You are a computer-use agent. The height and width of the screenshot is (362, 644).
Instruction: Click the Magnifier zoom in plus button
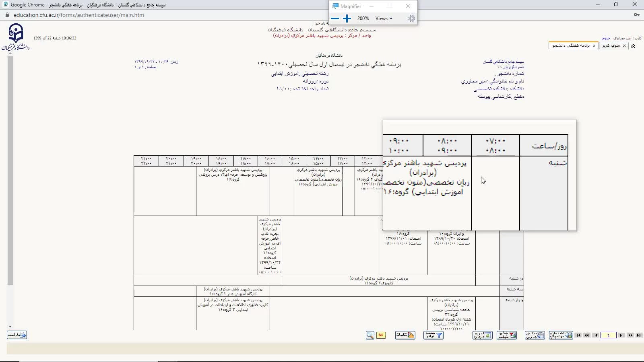pyautogui.click(x=347, y=19)
